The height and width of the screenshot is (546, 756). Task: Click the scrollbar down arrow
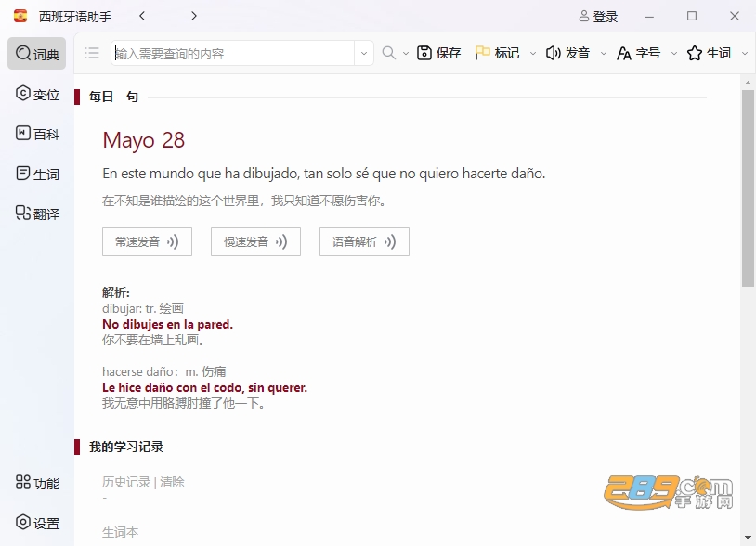click(748, 537)
